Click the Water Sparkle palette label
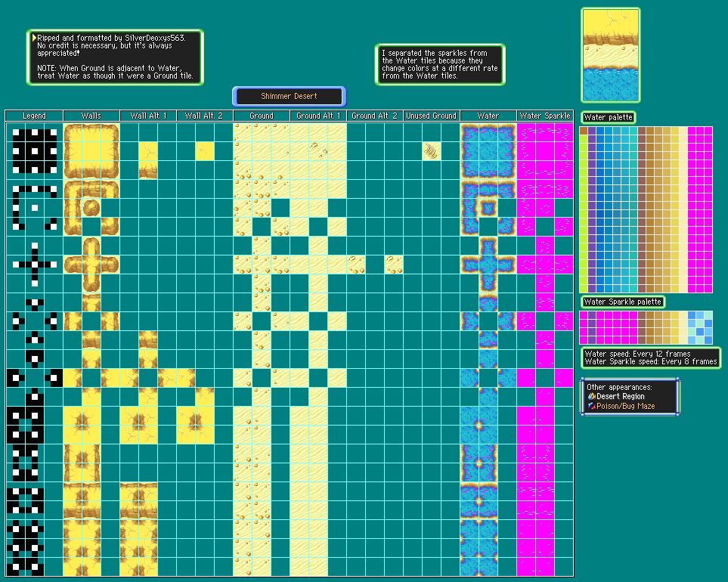This screenshot has height=582, width=728. 623,302
